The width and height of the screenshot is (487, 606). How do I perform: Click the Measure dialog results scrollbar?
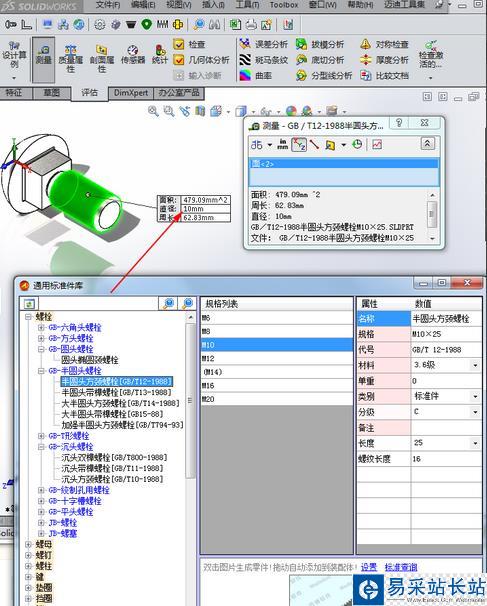[x=433, y=216]
